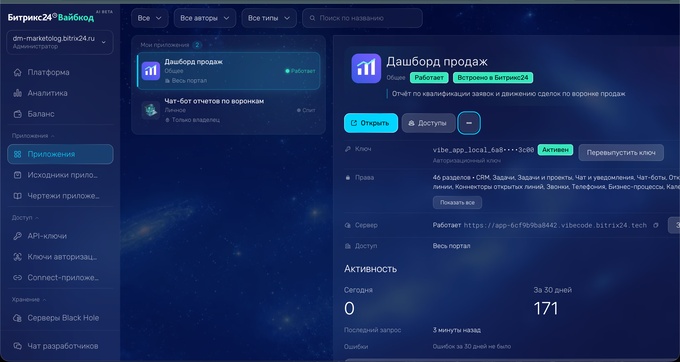Open Серверы Black Hole page
The width and height of the screenshot is (680, 362).
pos(60,318)
